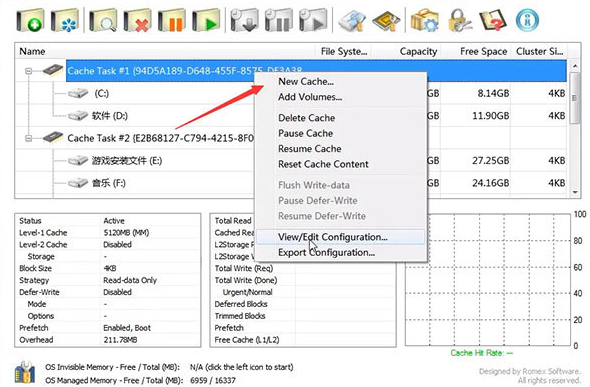The height and width of the screenshot is (387, 590).
Task: Click the Flush Write-data down-arrow toolbar icon
Action: 244,20
